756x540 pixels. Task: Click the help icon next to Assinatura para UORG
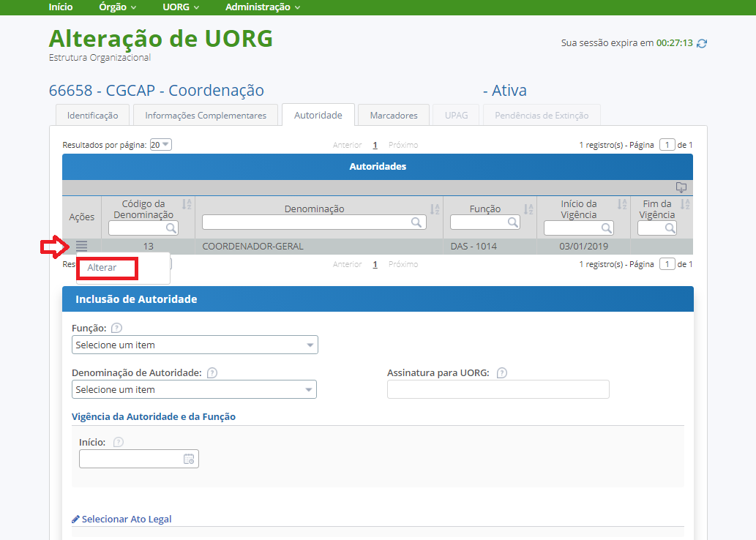click(x=502, y=372)
